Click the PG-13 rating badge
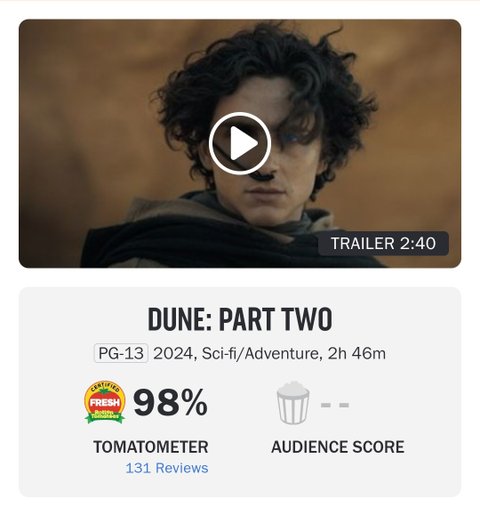480x515 pixels. pyautogui.click(x=121, y=353)
